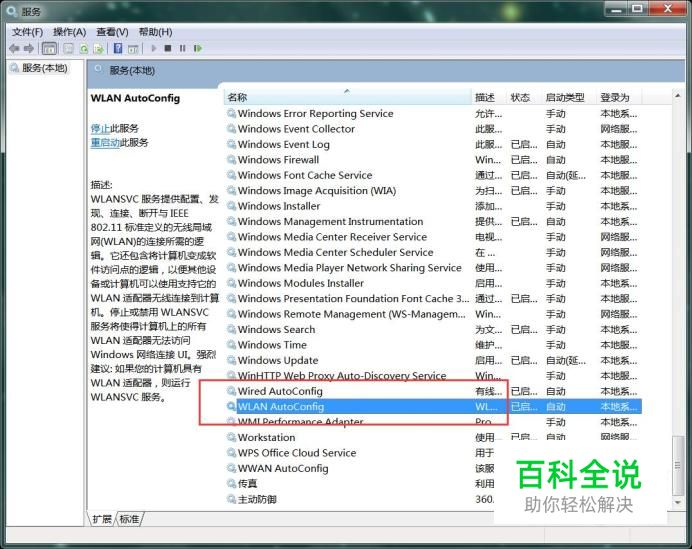Select Windows Update service
Viewport: 692px width, 549px height.
(x=433, y=361)
